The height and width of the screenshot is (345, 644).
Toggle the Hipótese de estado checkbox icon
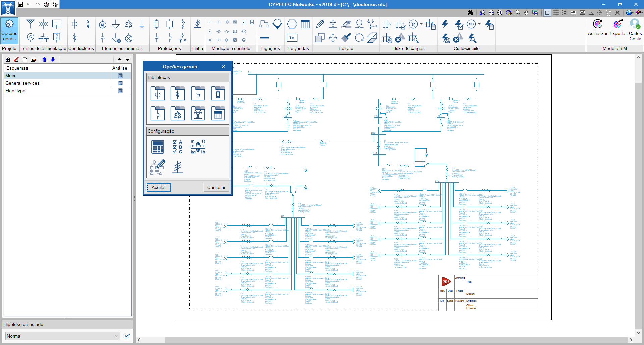(x=126, y=336)
